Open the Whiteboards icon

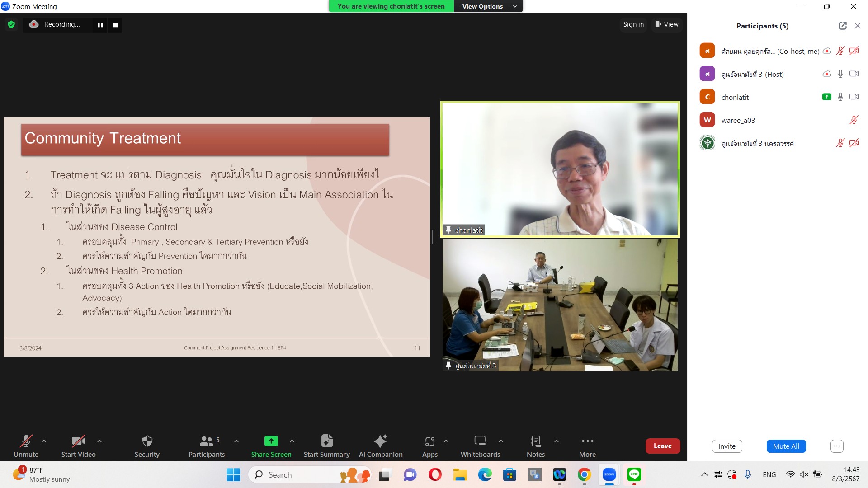coord(480,441)
